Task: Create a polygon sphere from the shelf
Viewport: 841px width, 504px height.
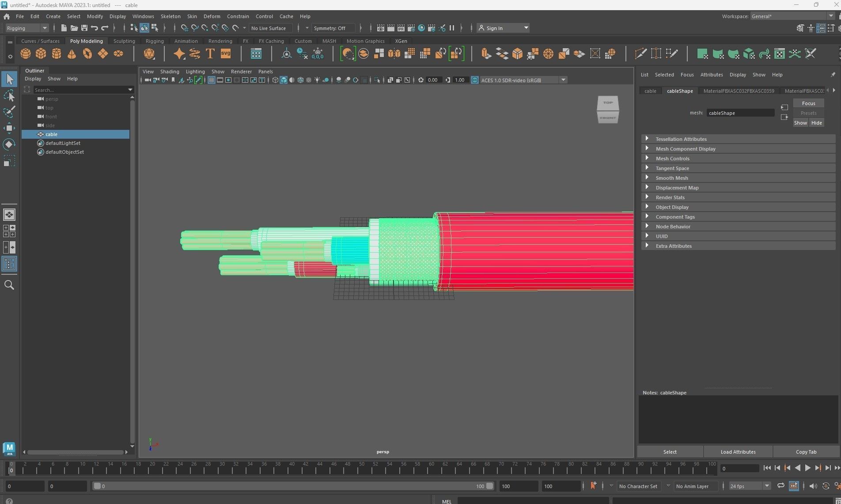Action: pyautogui.click(x=26, y=54)
